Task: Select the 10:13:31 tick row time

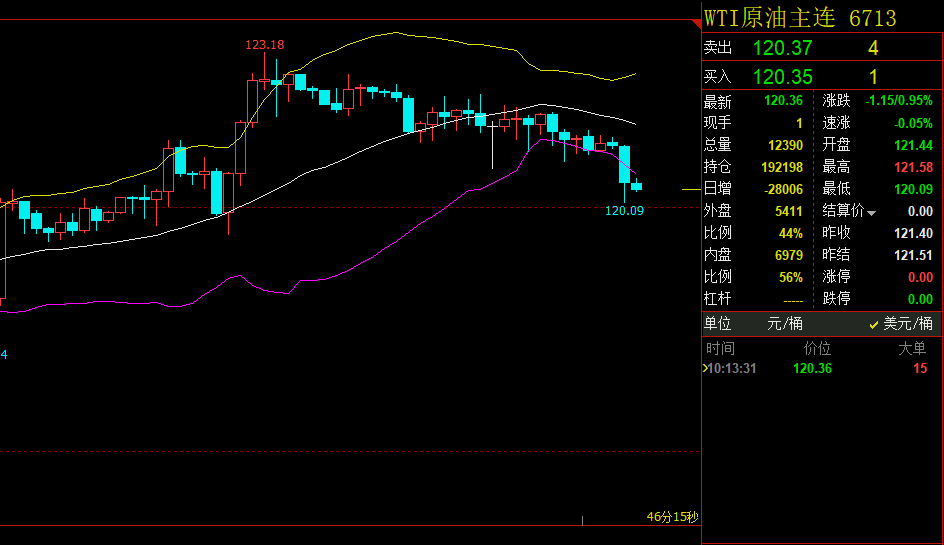Action: [x=731, y=369]
